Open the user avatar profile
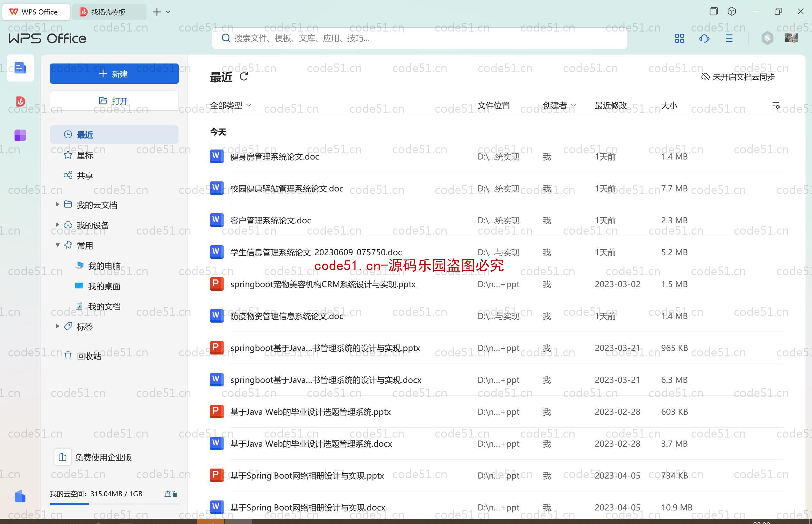Viewport: 812px width, 524px height. click(791, 38)
